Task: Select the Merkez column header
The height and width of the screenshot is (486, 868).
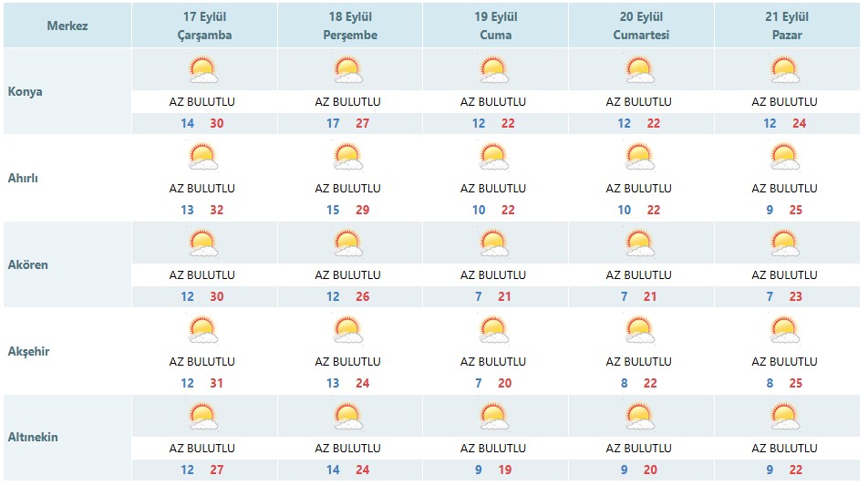Action: tap(67, 26)
